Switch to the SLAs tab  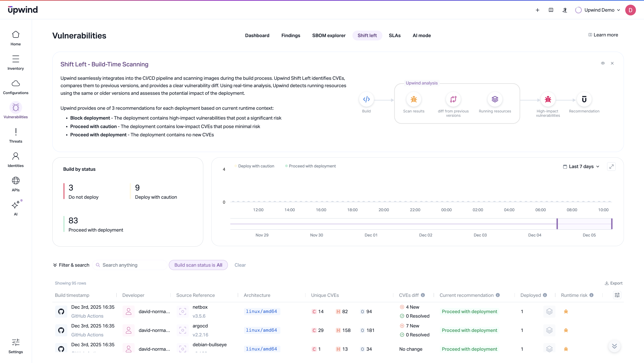394,36
